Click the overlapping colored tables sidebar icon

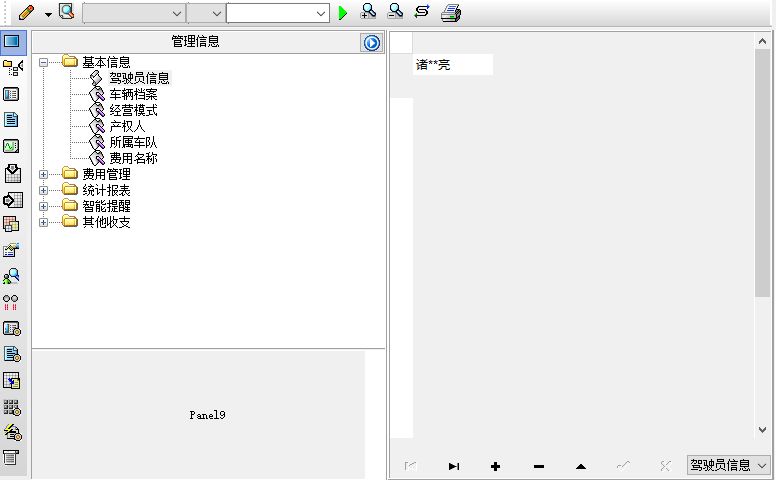coord(11,224)
